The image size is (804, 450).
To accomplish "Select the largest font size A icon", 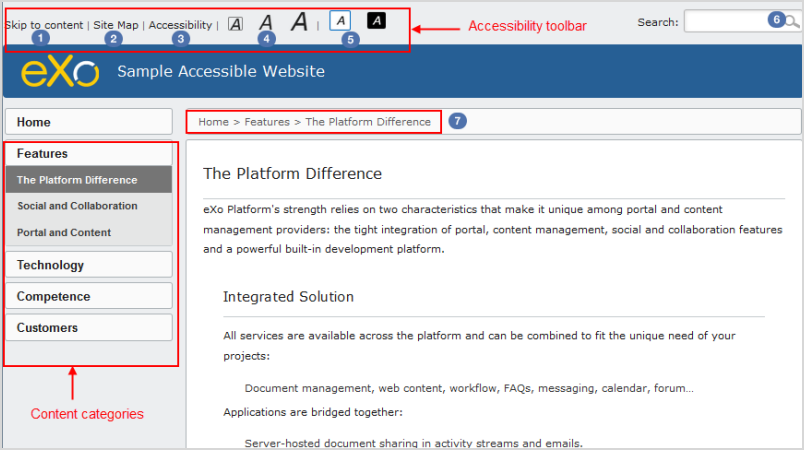I will [299, 22].
